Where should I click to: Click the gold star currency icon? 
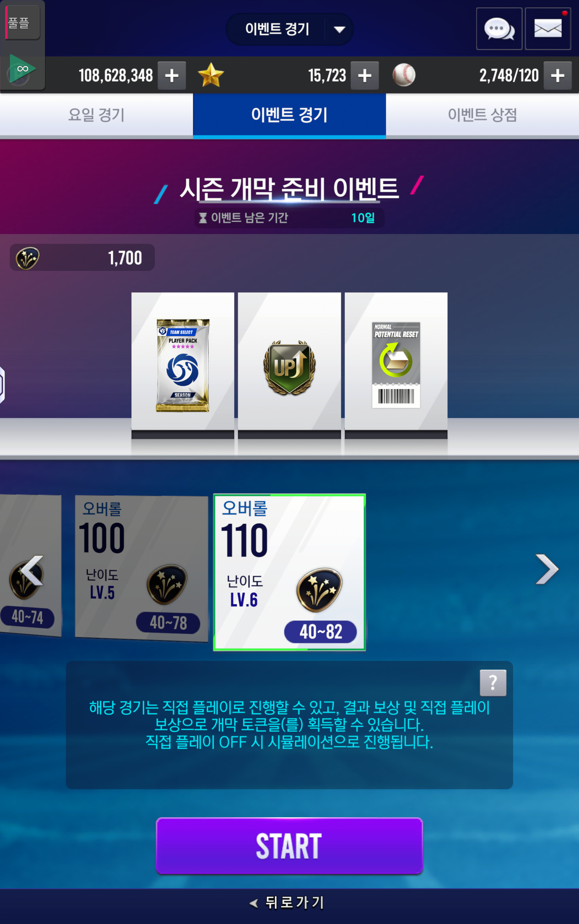(x=211, y=75)
